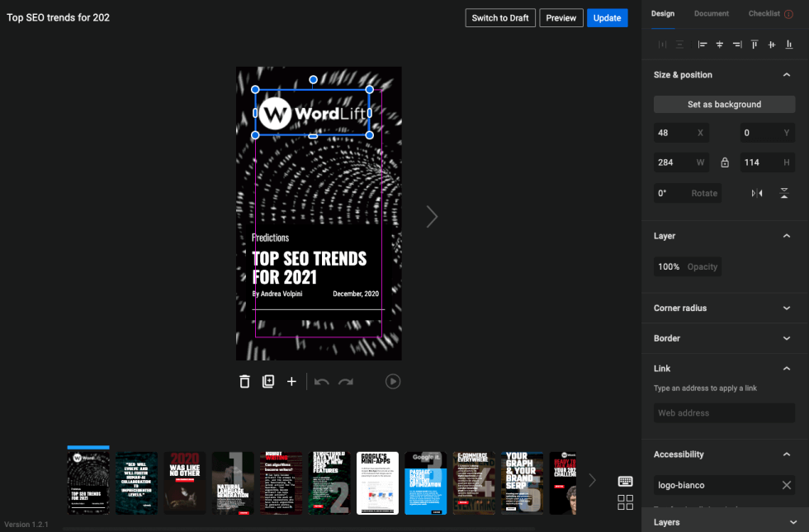Edit the story title field
The image size is (809, 532).
pyautogui.click(x=59, y=17)
